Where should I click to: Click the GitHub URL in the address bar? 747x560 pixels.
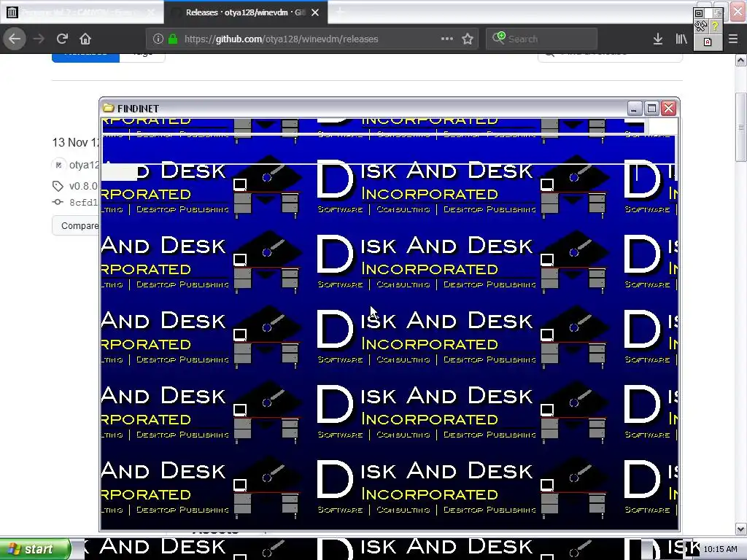point(281,39)
